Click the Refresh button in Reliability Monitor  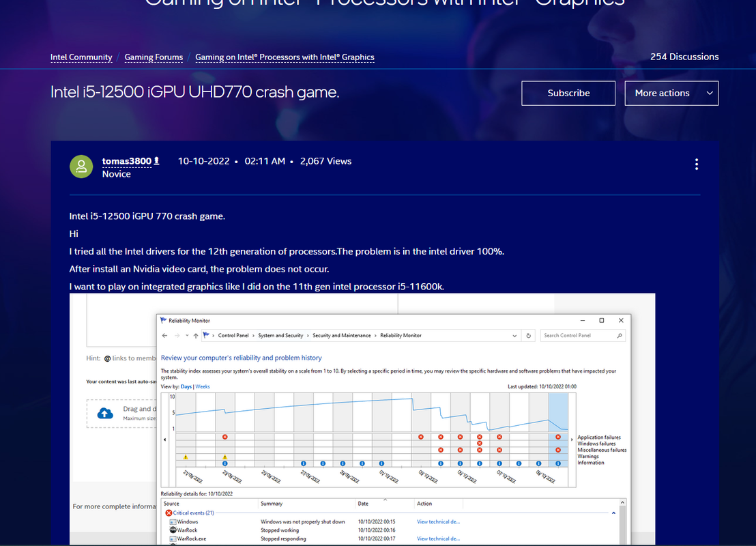point(528,336)
